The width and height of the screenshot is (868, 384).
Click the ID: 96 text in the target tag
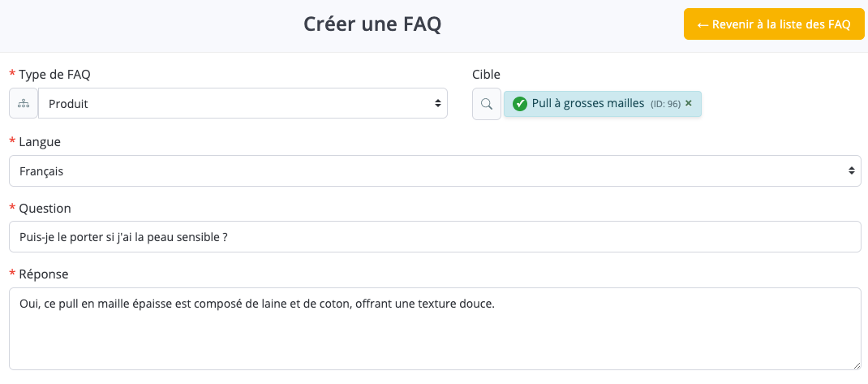coord(665,104)
